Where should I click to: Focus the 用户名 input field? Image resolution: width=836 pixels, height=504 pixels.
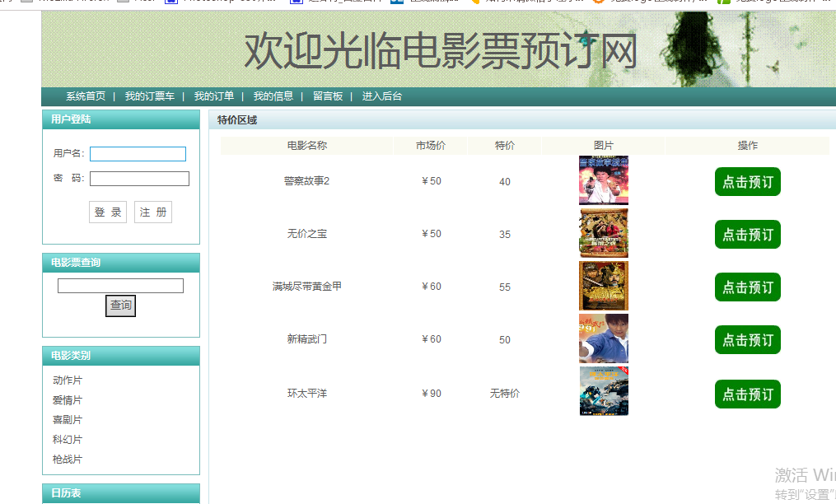(138, 154)
